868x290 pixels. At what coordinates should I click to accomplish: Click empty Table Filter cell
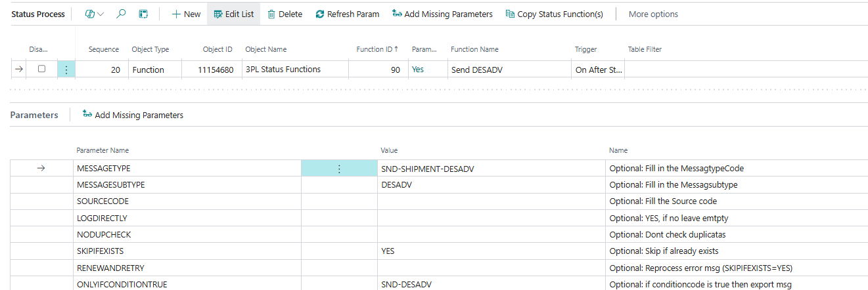coord(746,70)
